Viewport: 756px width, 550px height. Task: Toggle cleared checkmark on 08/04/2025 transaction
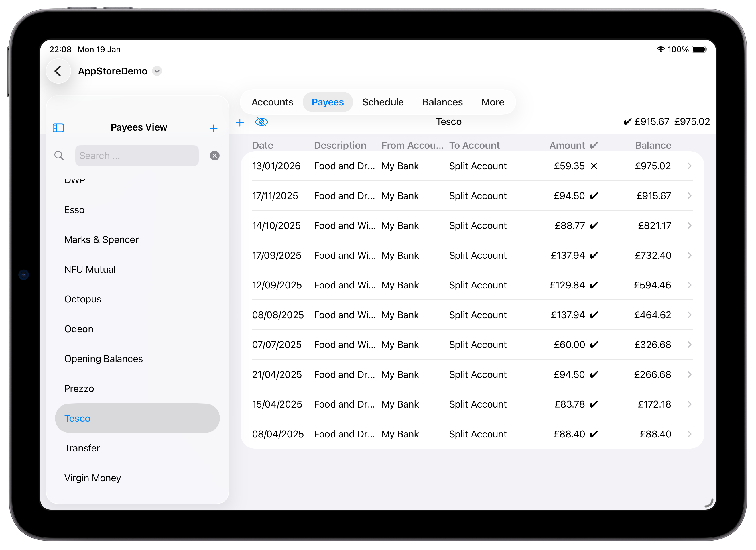point(594,434)
